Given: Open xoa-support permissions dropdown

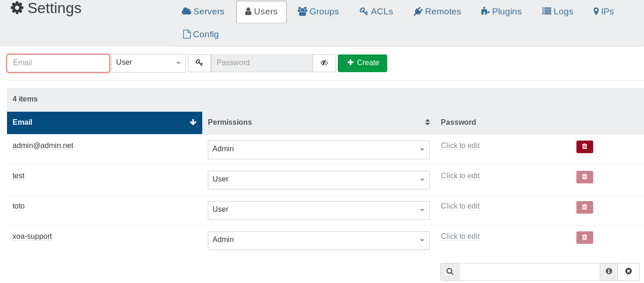Looking at the screenshot, I should tap(318, 240).
